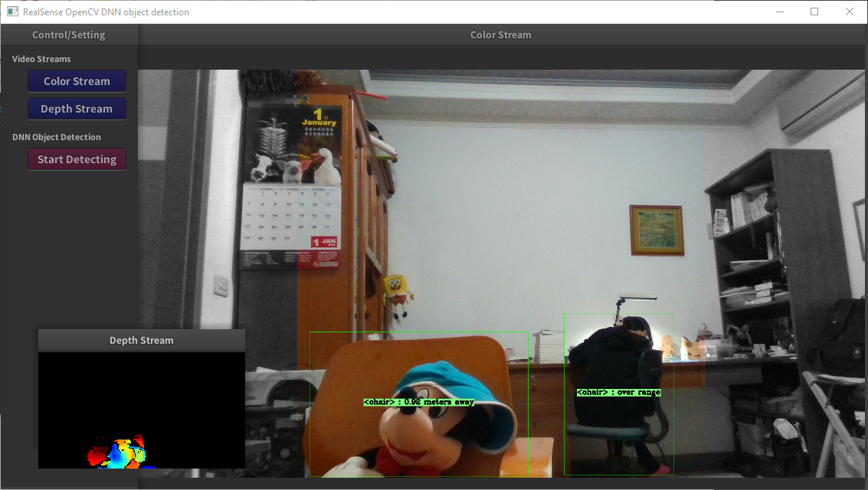This screenshot has width=868, height=490.
Task: Click the depth stream colormap preview
Action: tap(142, 410)
